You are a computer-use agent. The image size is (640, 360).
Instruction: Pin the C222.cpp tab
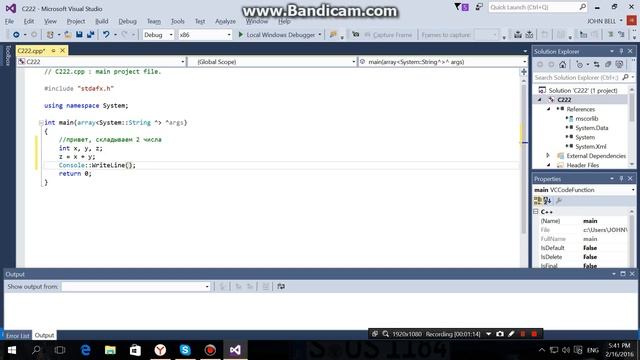tap(53, 51)
